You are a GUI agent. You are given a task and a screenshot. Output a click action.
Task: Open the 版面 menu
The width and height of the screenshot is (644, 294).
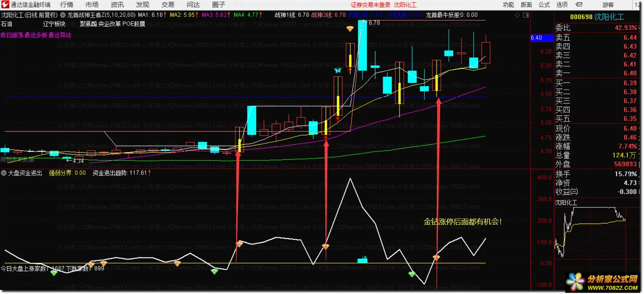tap(527, 4)
